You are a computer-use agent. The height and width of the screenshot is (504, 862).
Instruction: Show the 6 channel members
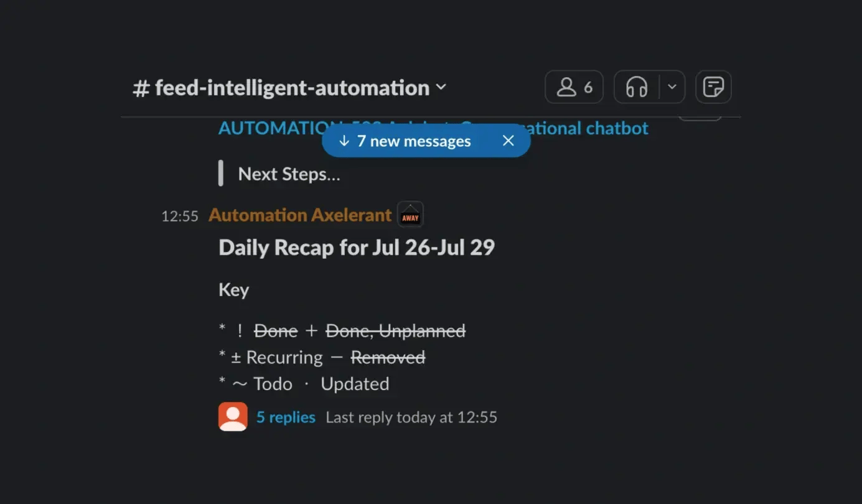tap(573, 87)
